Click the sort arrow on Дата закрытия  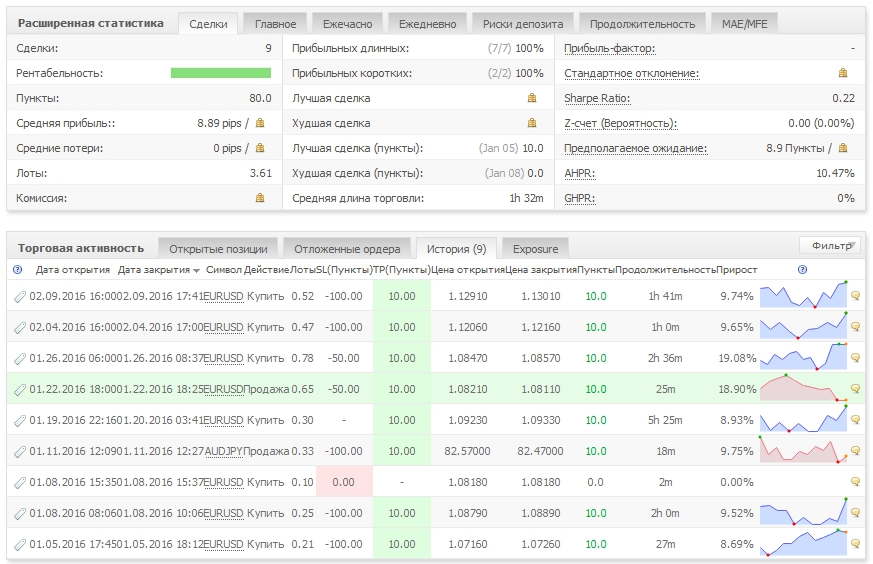[x=197, y=270]
